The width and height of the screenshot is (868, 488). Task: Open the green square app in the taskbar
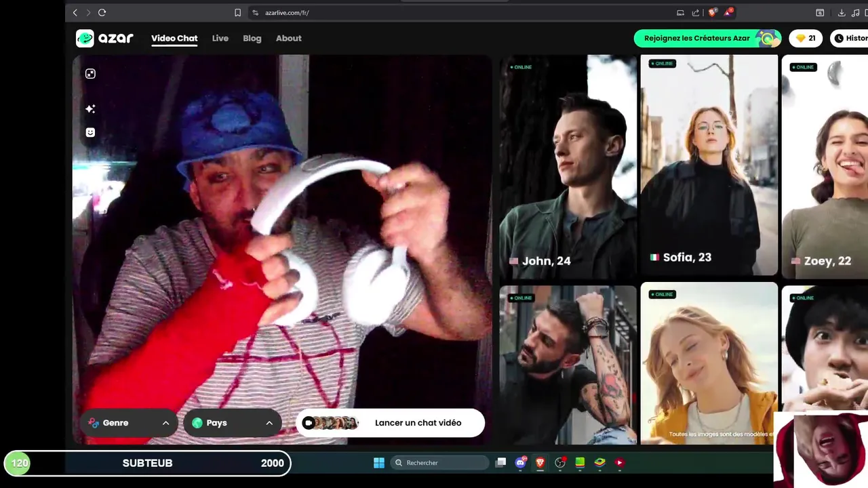(x=580, y=463)
